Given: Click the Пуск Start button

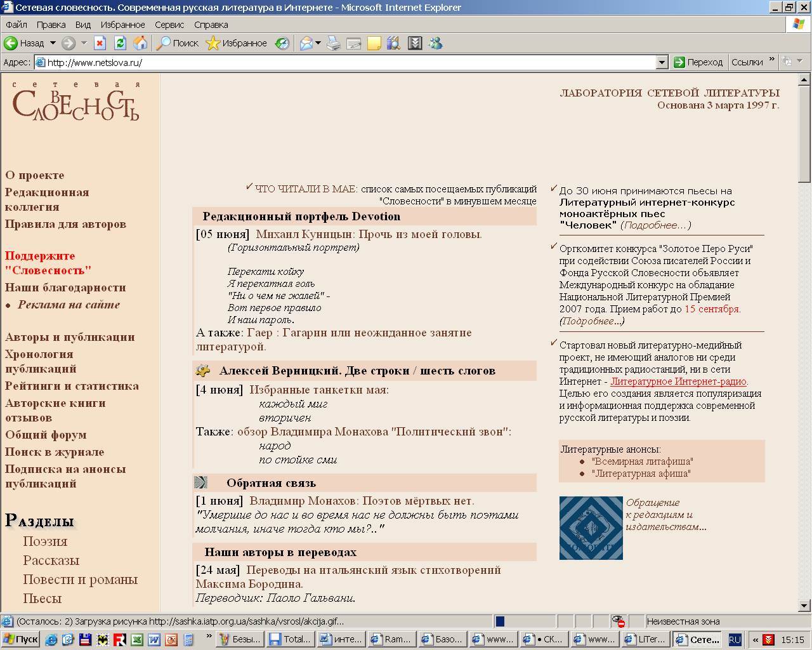Looking at the screenshot, I should point(20,639).
